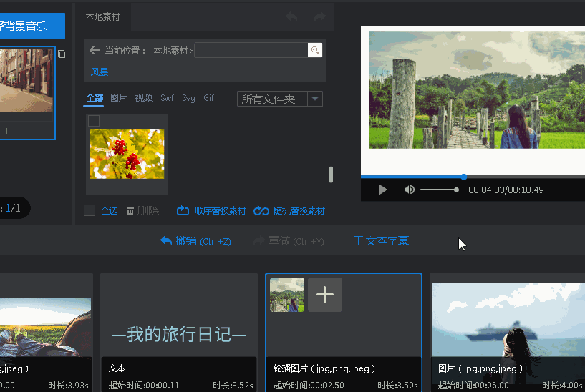Click the 起始时间:00:06.00 label

pyautogui.click(x=473, y=385)
